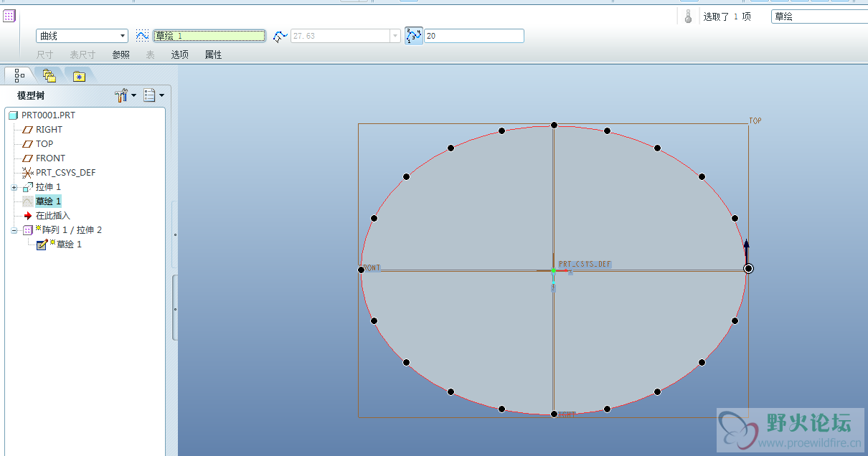Click the traffic-light regeneration status icon

688,16
